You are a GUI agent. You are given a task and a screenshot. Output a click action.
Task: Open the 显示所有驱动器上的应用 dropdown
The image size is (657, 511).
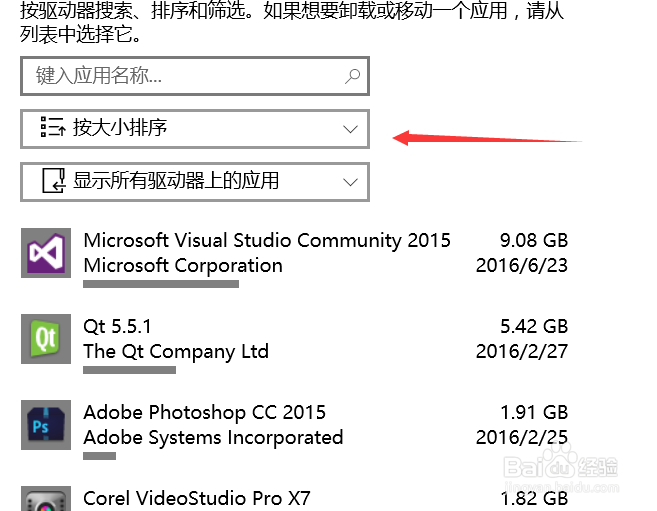(x=195, y=181)
